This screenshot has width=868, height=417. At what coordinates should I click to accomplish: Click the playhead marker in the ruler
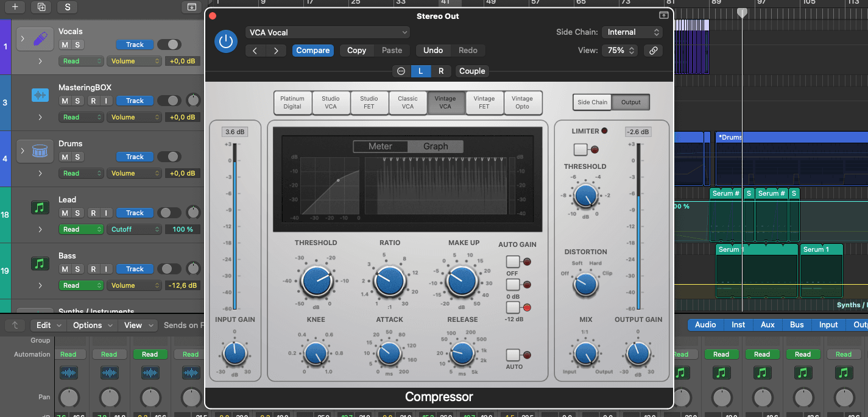coord(741,13)
